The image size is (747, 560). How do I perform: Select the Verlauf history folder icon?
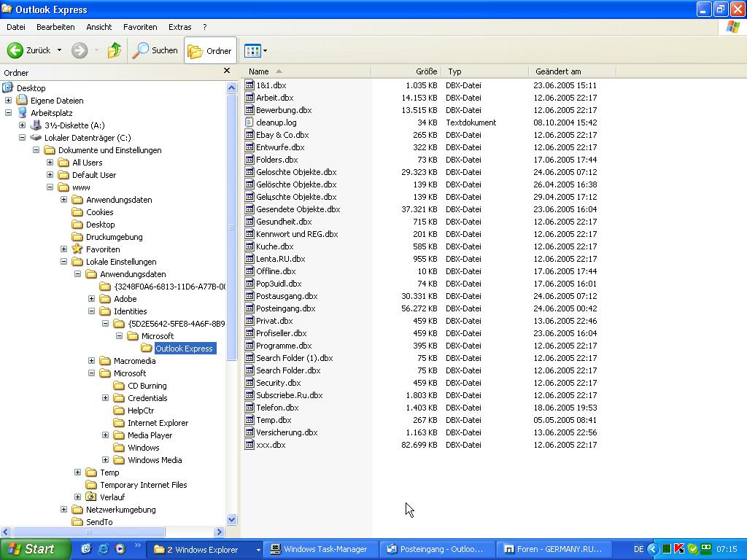pyautogui.click(x=91, y=497)
